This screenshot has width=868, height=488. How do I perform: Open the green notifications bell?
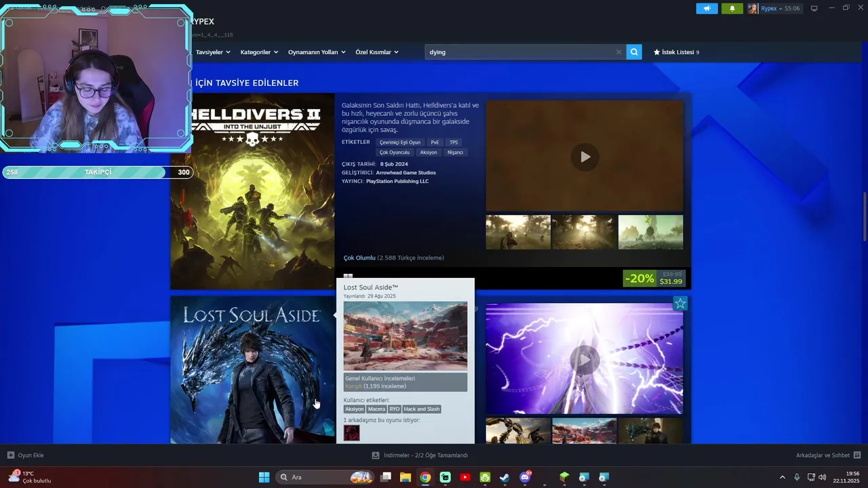coord(732,9)
